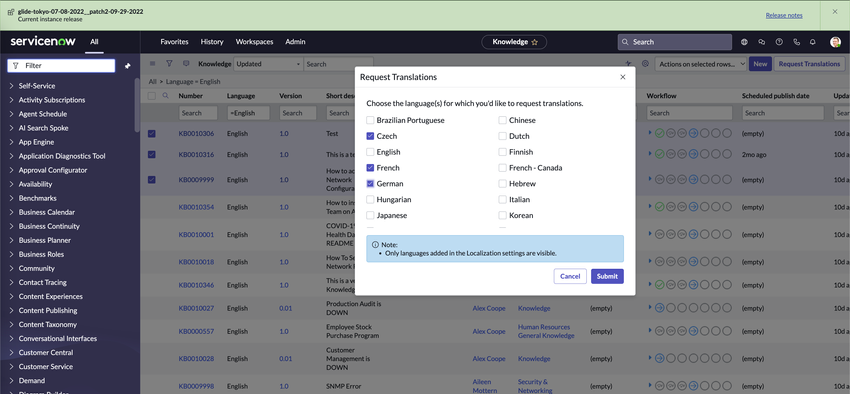This screenshot has height=394, width=850.
Task: Close the Request Translations dialog with X
Action: (623, 77)
